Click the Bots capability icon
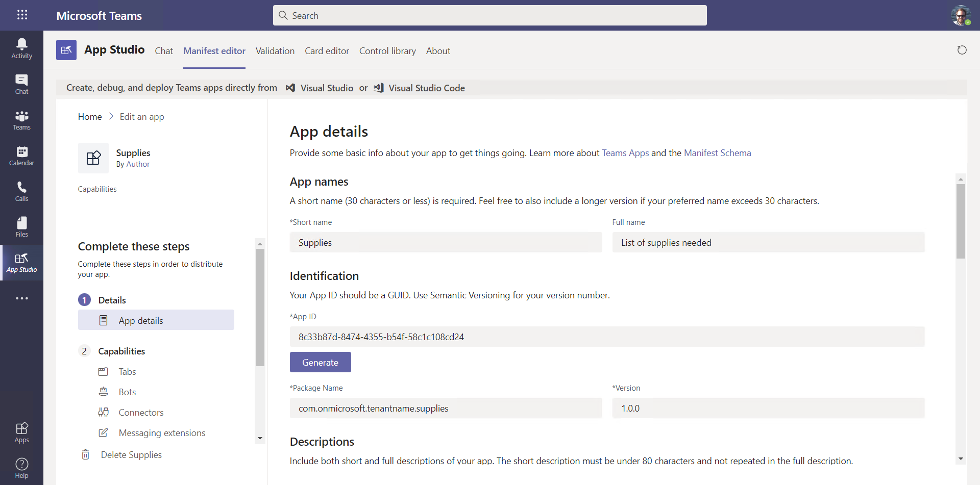 (x=103, y=392)
